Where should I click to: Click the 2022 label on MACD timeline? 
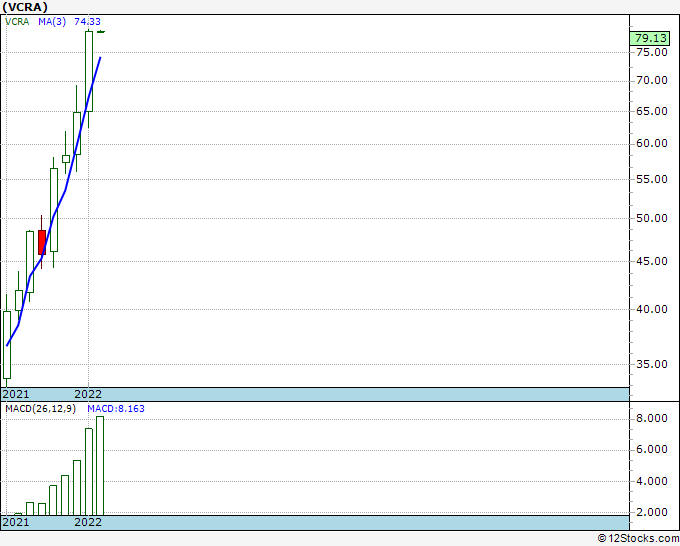click(x=88, y=522)
